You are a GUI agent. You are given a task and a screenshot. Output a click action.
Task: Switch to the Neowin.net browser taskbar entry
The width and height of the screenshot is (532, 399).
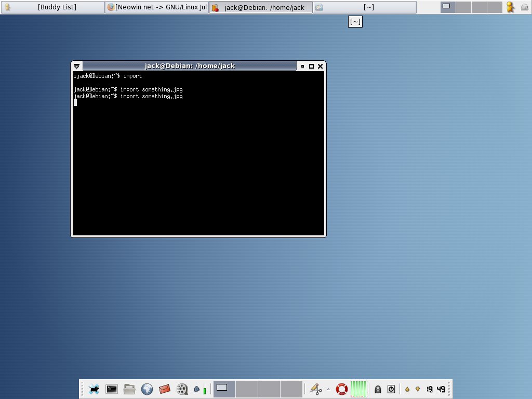156,7
